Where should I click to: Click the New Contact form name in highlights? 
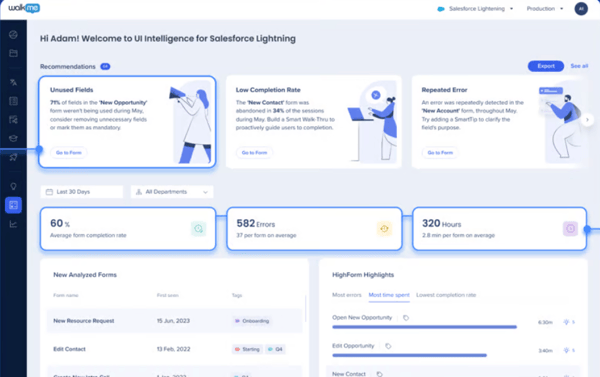349,374
